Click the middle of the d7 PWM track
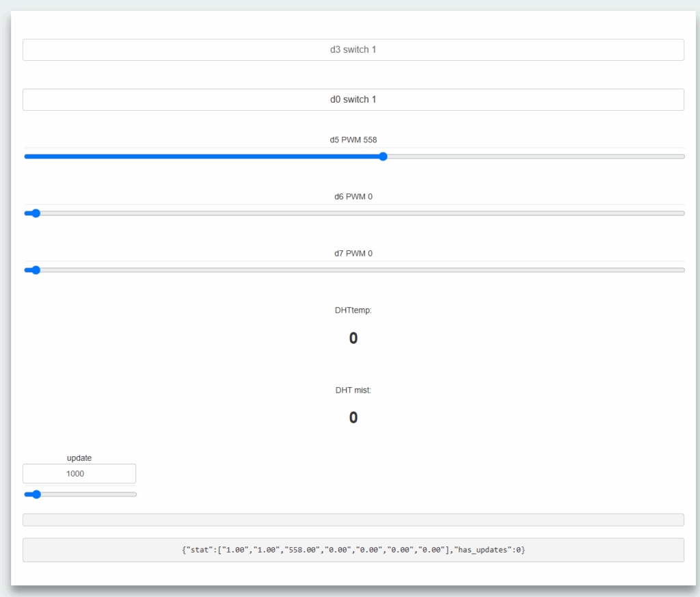 tap(354, 270)
